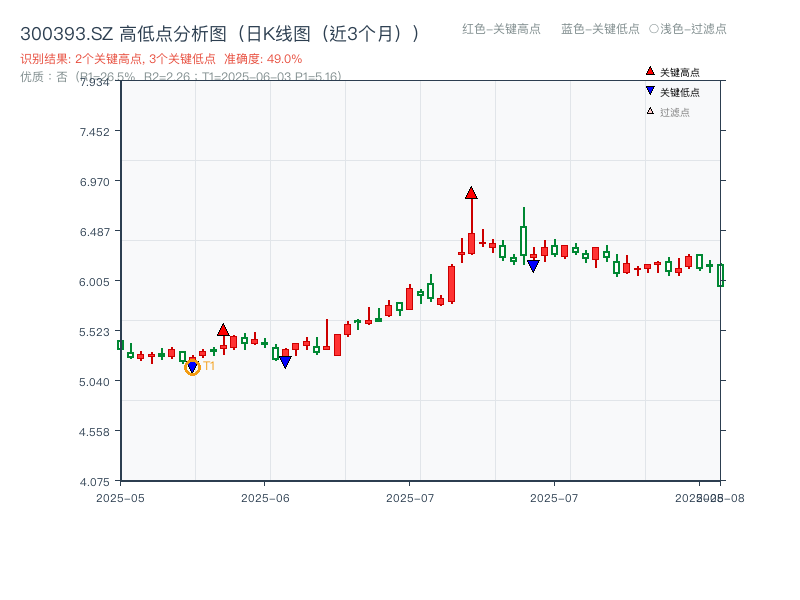
Task: Select the orange circled T1 marker on the chart
Action: 192,366
